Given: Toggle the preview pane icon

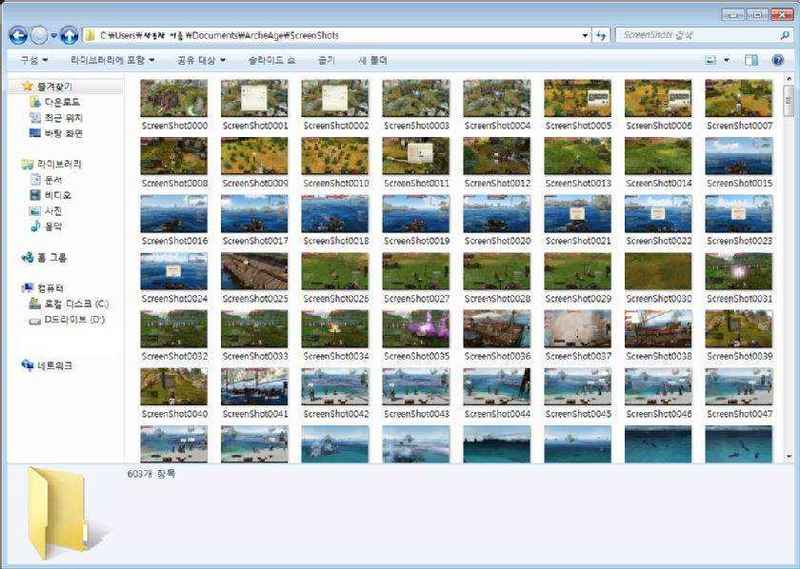Looking at the screenshot, I should point(751,60).
